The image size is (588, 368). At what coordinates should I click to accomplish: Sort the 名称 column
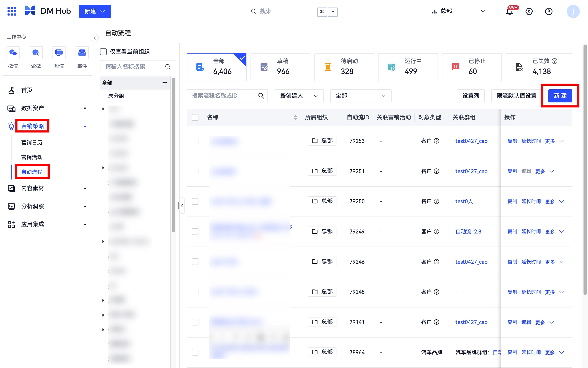(x=295, y=118)
